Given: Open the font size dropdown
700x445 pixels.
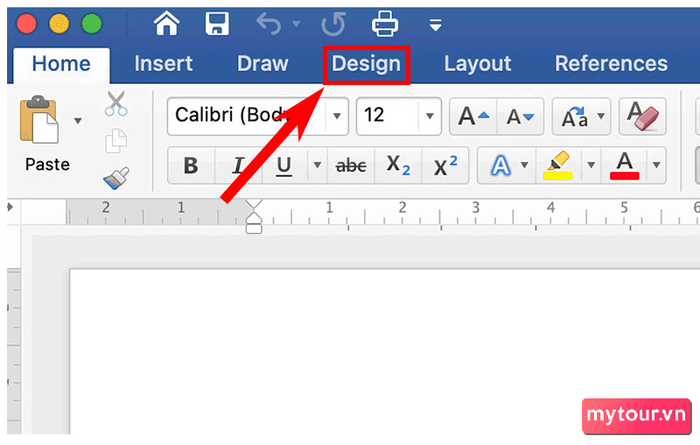Looking at the screenshot, I should [430, 116].
